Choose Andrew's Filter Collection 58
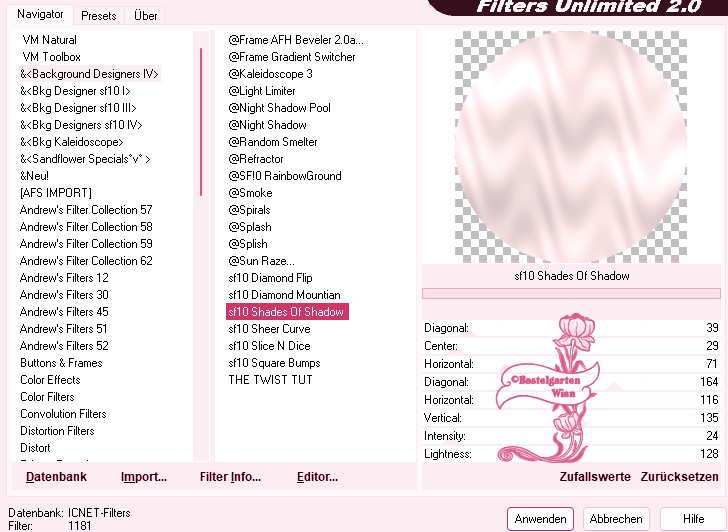This screenshot has height=532, width=728. (86, 227)
